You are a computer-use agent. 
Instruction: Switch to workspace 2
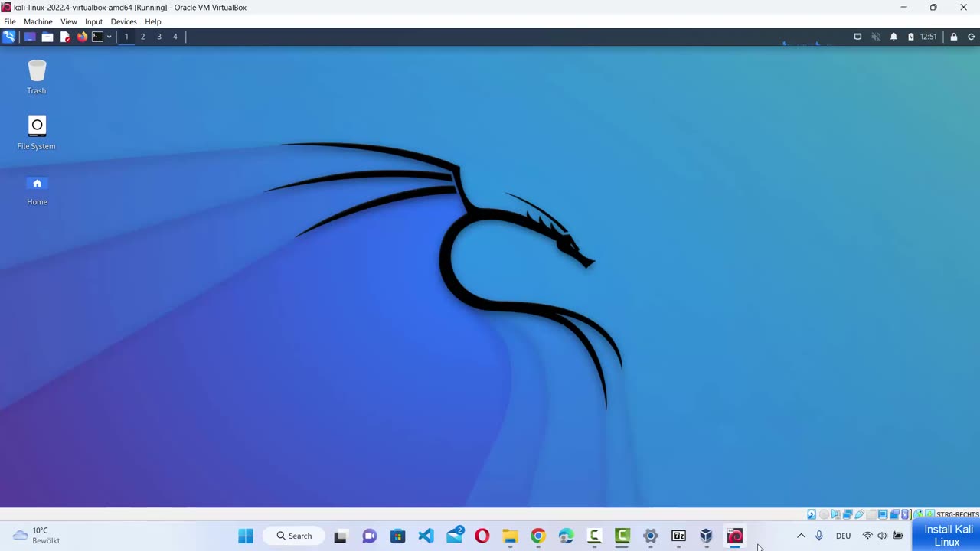(x=142, y=37)
